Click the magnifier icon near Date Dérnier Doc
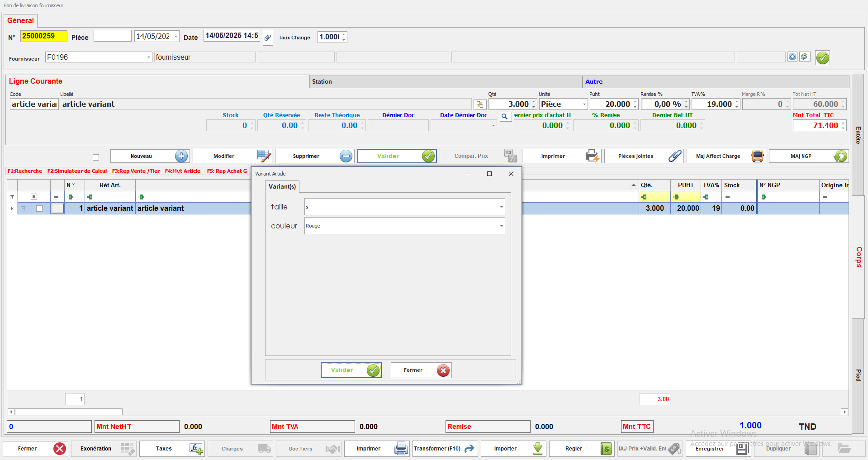 505,117
